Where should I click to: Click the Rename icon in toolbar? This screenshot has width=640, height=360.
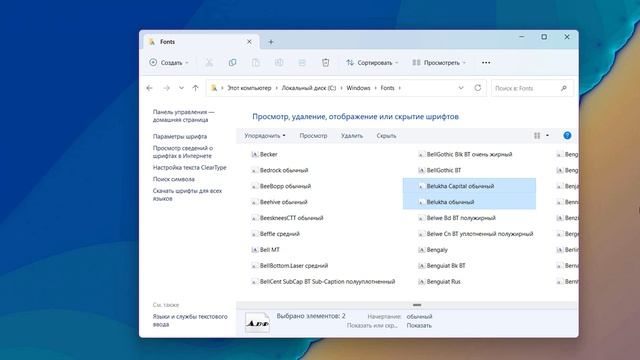279,63
